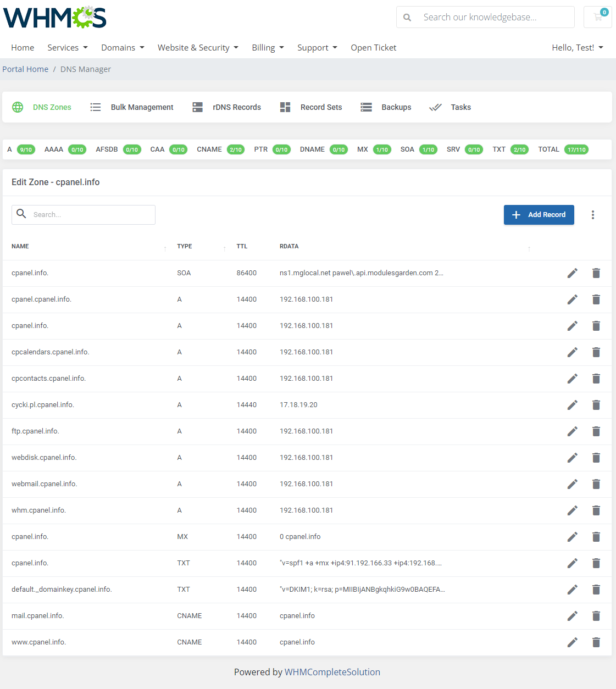Edit the ftp.cpanel.info. record

(x=573, y=431)
